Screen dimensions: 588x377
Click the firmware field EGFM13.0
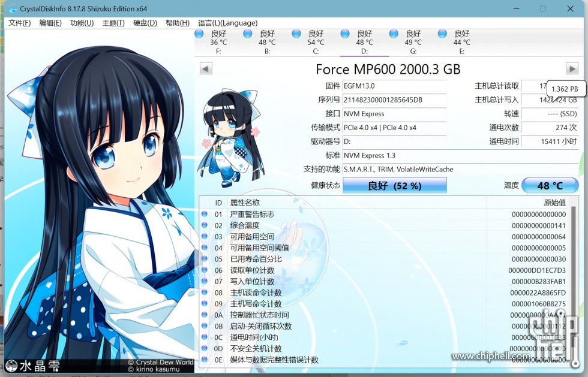tap(395, 86)
